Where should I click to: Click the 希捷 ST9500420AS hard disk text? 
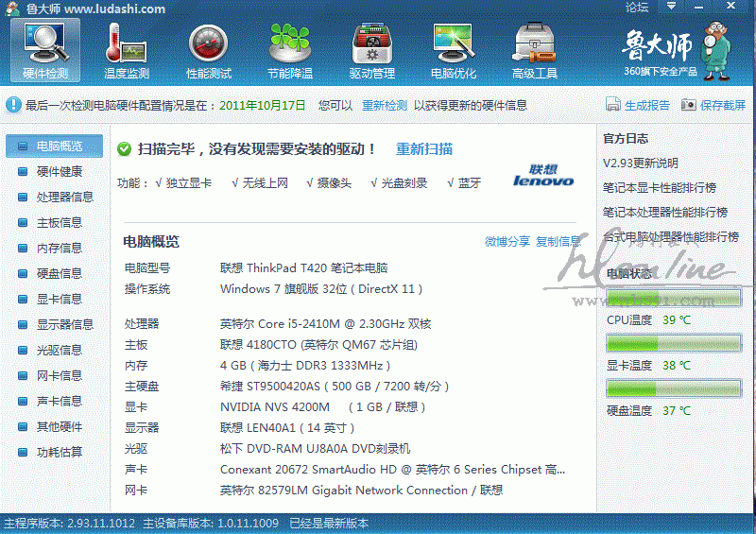point(335,387)
